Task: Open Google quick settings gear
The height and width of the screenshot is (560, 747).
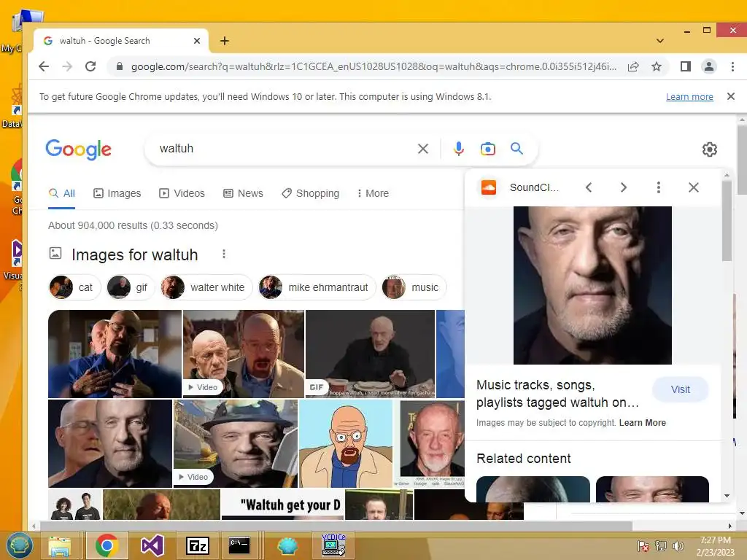Action: click(x=709, y=149)
